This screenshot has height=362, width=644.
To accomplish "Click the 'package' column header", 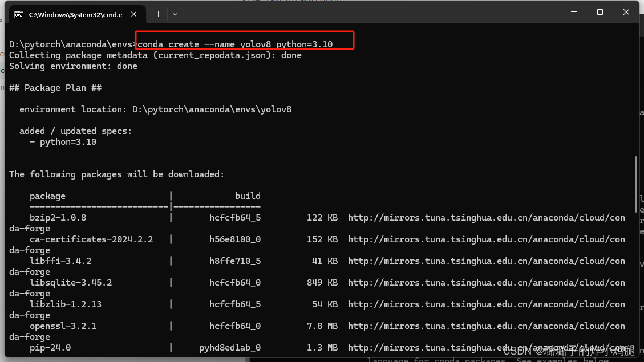I will click(48, 196).
